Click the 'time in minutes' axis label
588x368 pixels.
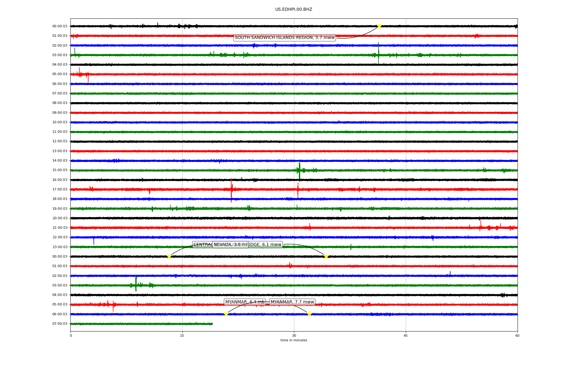(294, 340)
